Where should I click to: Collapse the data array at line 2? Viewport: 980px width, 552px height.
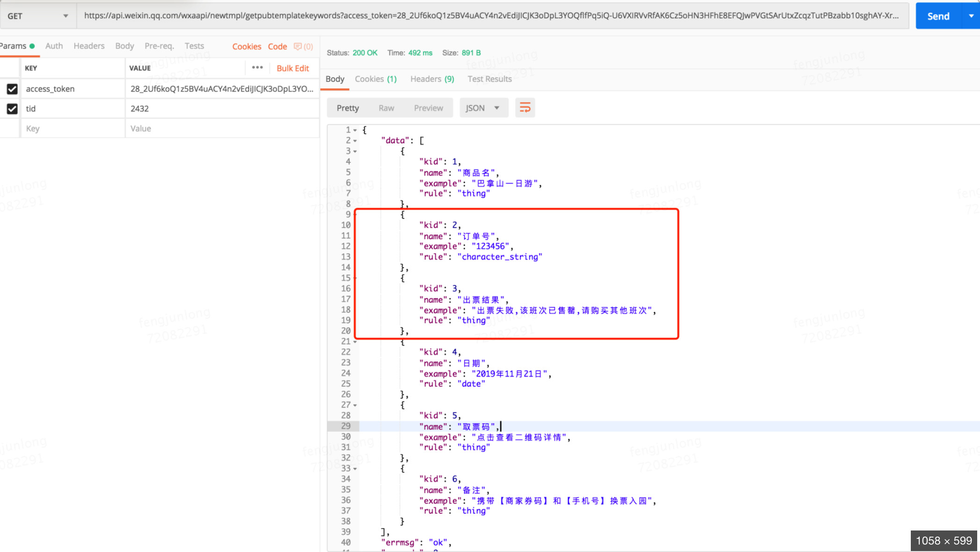[355, 141]
